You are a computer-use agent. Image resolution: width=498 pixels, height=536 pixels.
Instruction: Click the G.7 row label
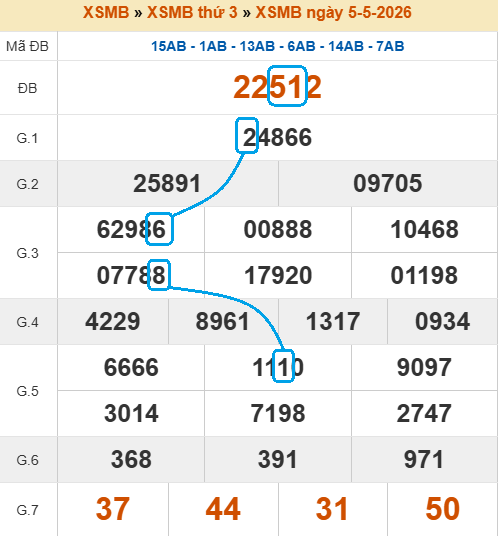pyautogui.click(x=27, y=510)
